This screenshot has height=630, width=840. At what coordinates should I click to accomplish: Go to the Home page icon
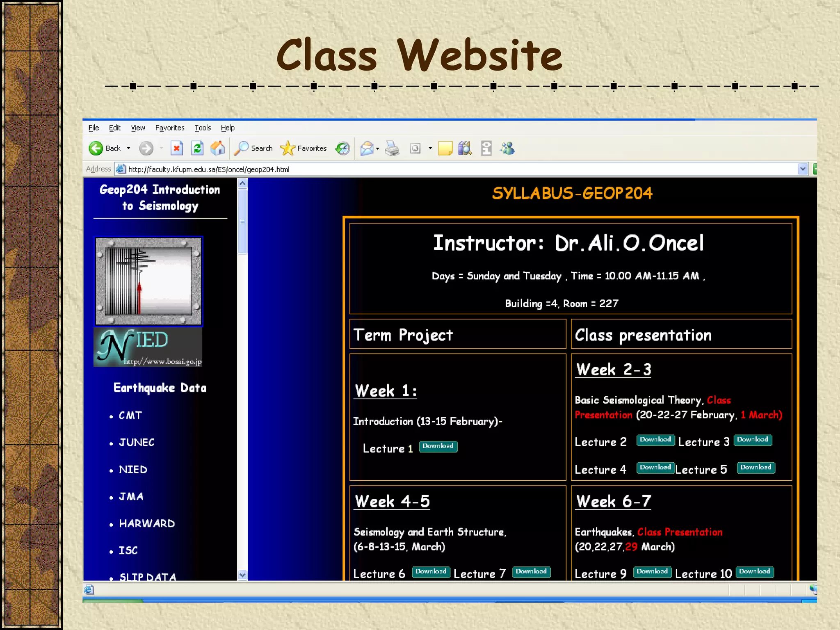(x=218, y=148)
